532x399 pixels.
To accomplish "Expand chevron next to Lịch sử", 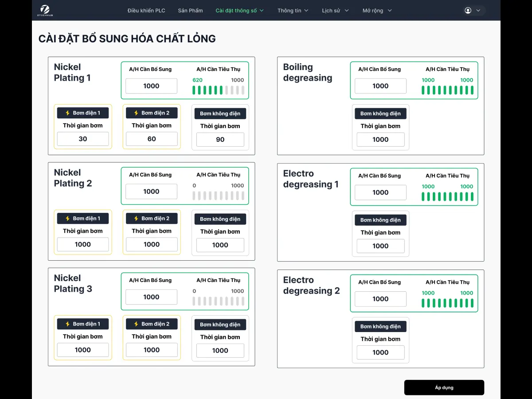I will click(347, 10).
